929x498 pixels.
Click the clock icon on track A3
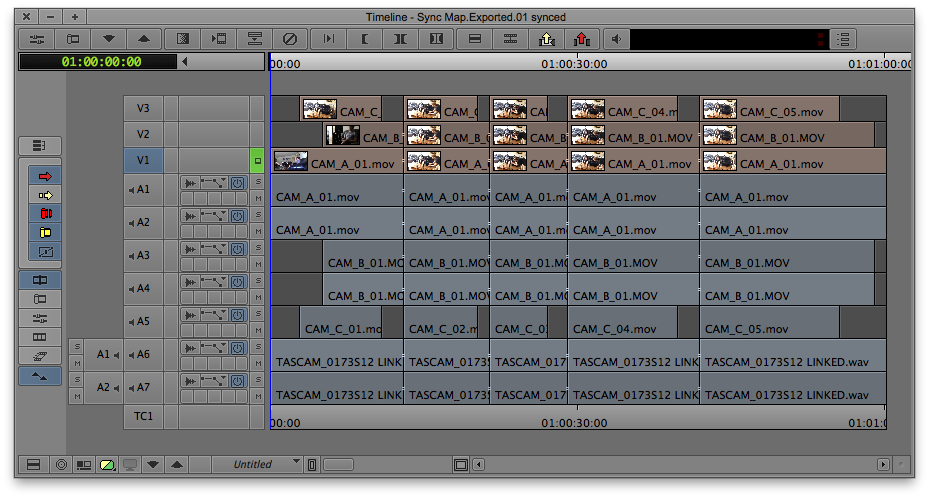(x=238, y=249)
